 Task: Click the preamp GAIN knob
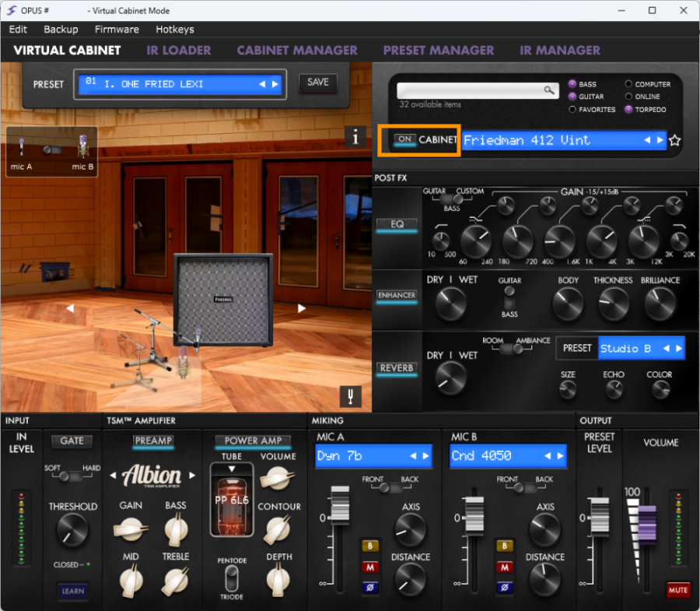131,529
